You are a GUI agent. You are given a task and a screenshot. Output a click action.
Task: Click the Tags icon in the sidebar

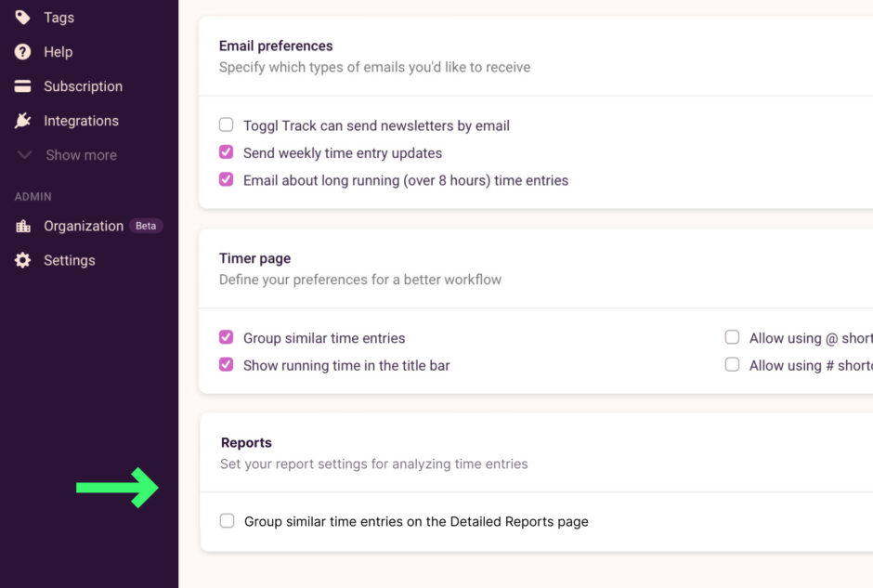[x=22, y=17]
